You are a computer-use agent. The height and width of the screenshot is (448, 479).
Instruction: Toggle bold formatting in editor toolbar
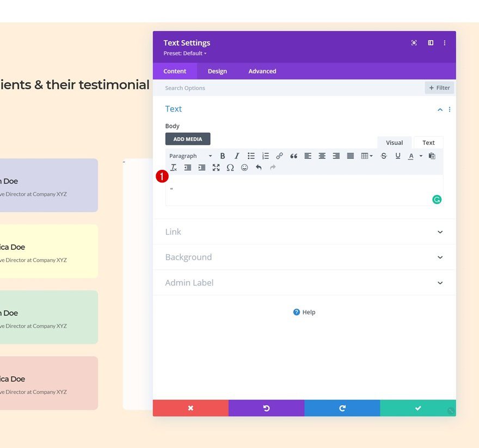[223, 156]
